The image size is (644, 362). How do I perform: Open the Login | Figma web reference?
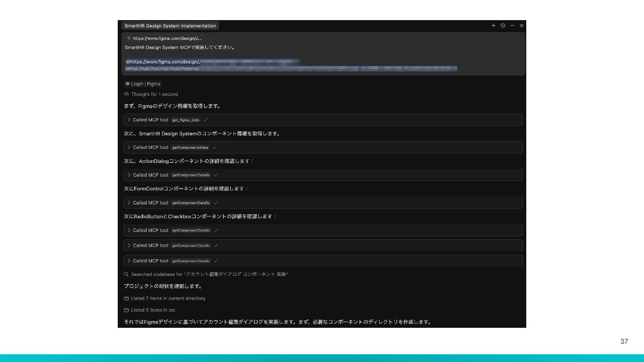click(143, 84)
